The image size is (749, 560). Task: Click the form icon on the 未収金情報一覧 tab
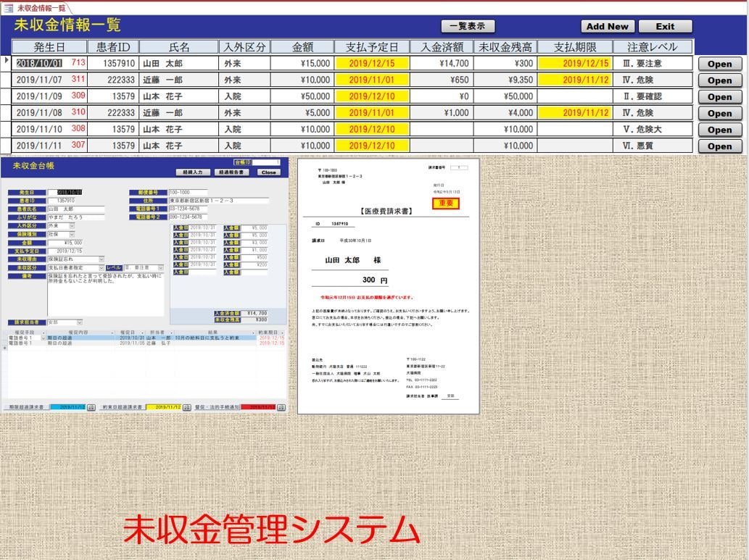pos(8,8)
